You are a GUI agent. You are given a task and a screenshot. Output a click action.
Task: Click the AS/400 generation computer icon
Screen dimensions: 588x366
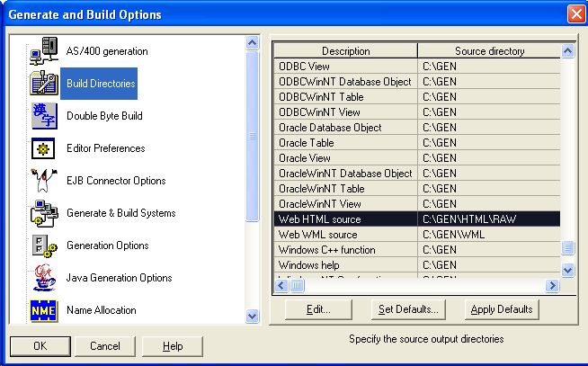click(x=44, y=50)
